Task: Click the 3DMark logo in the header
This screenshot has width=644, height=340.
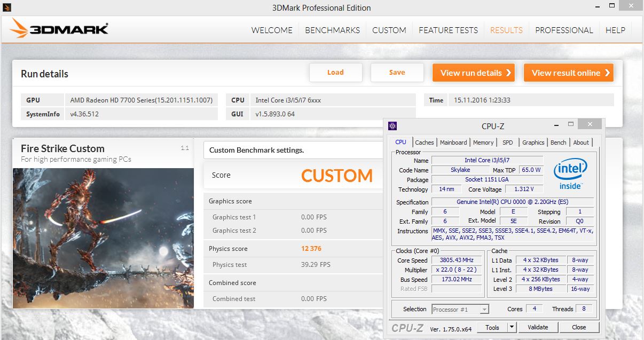Action: click(x=59, y=28)
